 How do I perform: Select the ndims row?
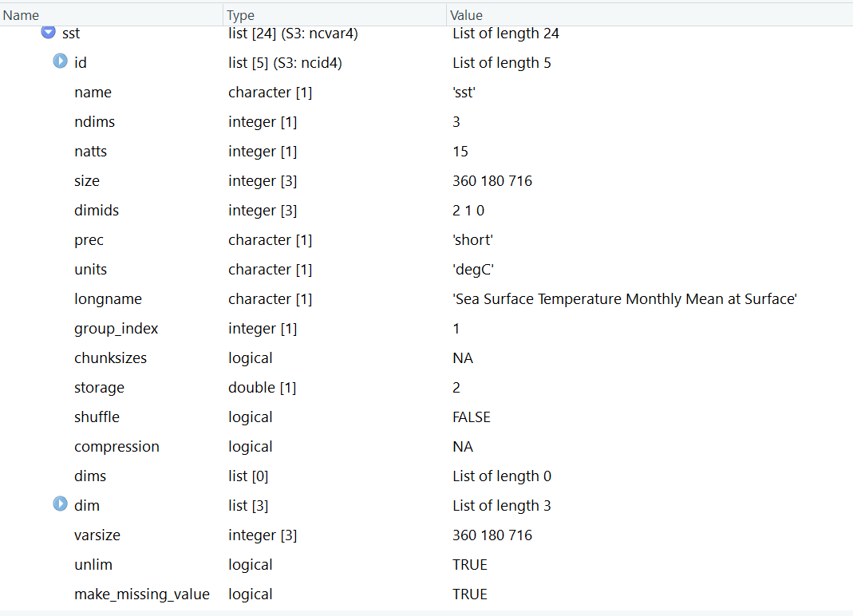click(x=94, y=122)
